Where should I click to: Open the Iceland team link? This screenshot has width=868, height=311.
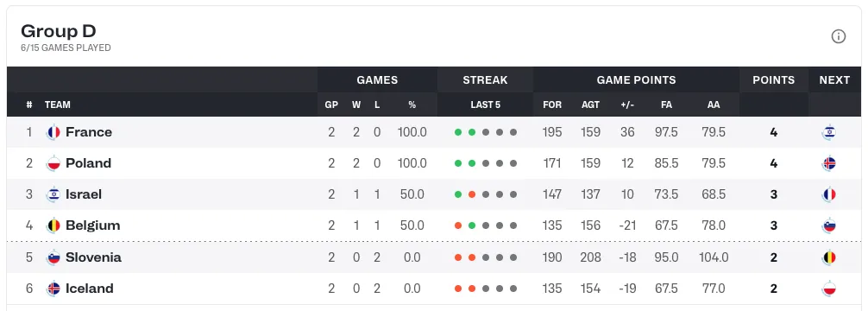(89, 289)
